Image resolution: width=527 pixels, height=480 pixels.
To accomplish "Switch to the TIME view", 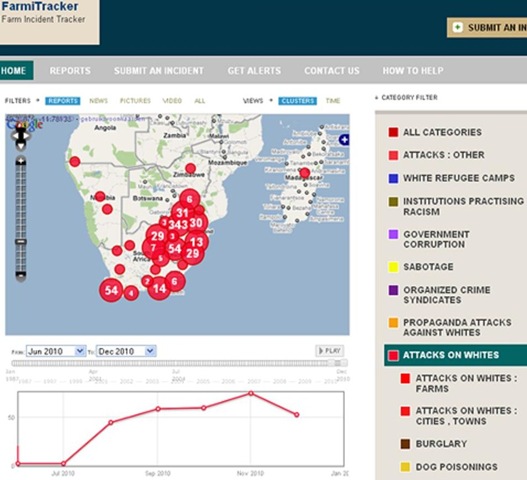I will click(333, 101).
